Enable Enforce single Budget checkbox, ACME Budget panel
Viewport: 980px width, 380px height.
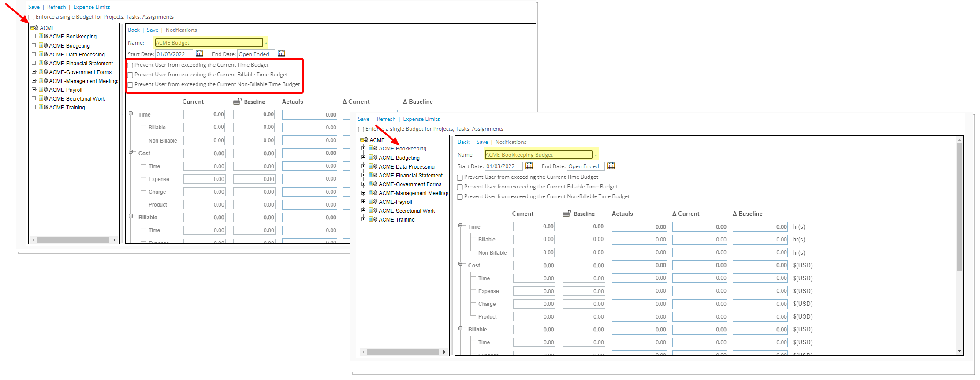pos(31,18)
